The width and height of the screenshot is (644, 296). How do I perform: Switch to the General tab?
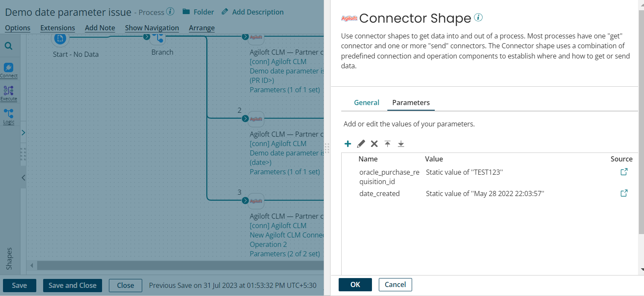point(366,103)
